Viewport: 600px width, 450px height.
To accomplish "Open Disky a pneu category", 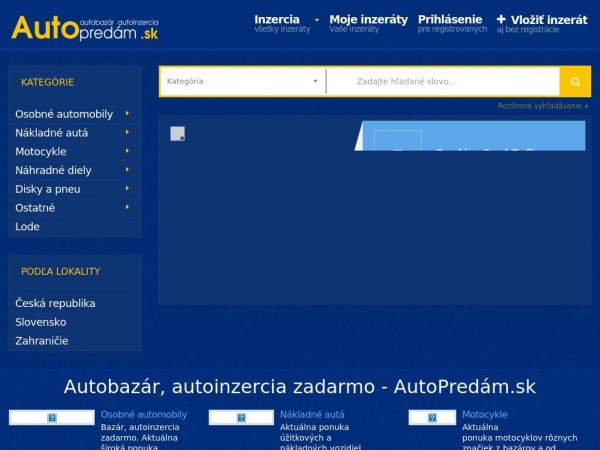I will coord(48,189).
